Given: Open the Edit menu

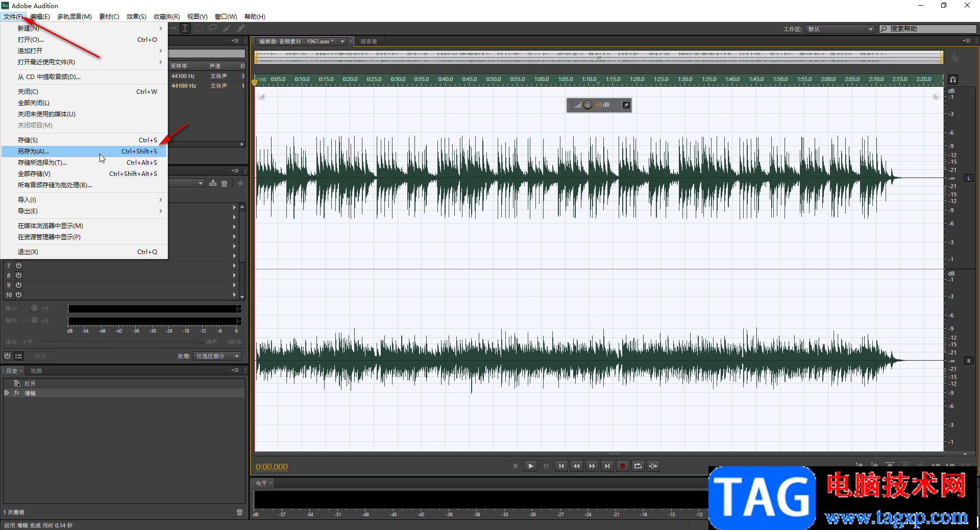Looking at the screenshot, I should click(40, 17).
